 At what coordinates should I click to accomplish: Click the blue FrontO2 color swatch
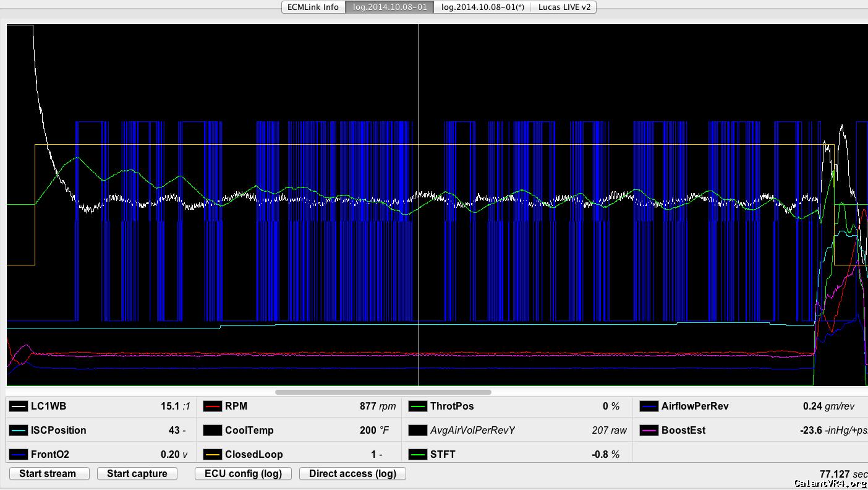pyautogui.click(x=19, y=455)
